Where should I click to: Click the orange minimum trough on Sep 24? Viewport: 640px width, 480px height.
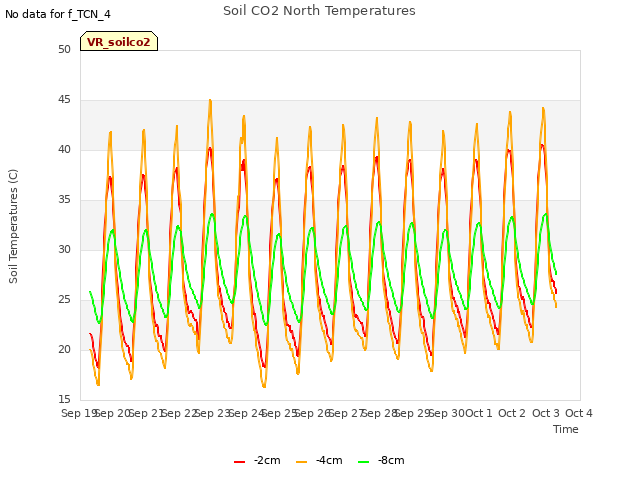click(x=264, y=386)
